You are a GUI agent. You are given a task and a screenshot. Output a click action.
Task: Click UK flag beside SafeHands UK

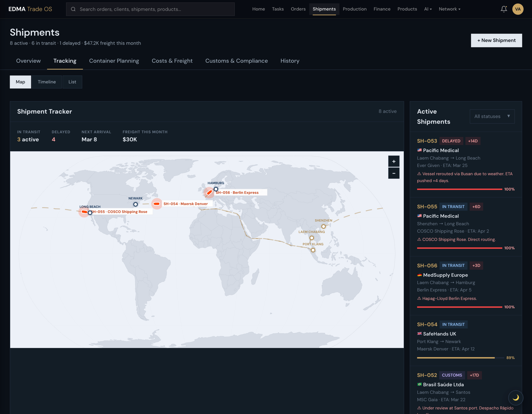click(x=419, y=334)
